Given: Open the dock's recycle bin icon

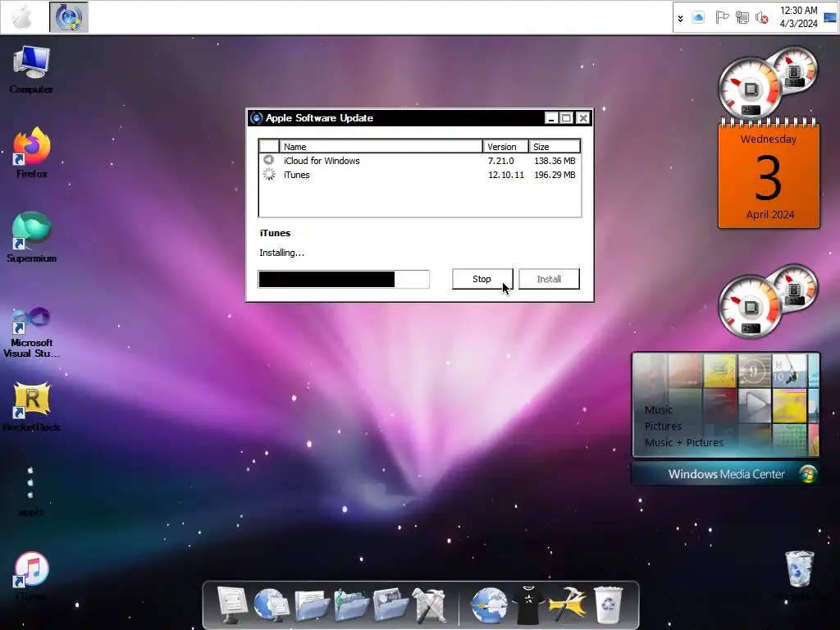Looking at the screenshot, I should pos(608,605).
